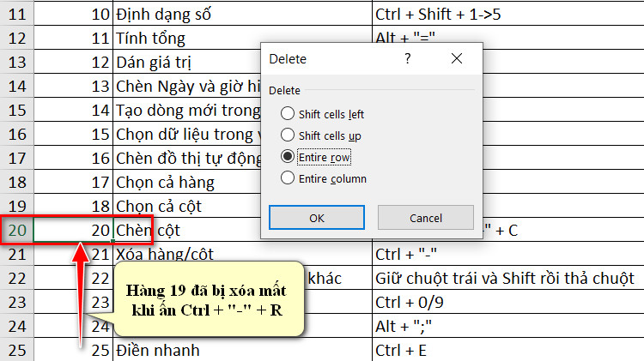
Task: Close the Delete dialog with X
Action: 457,58
